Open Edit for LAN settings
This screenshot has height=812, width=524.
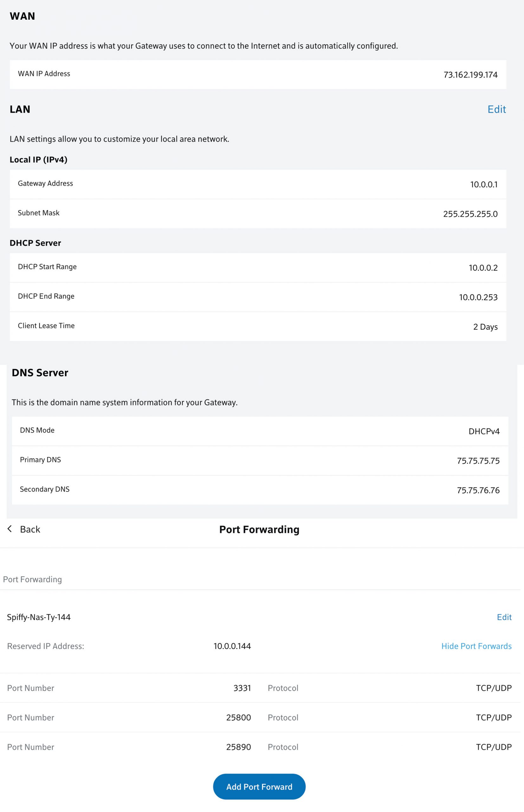496,109
